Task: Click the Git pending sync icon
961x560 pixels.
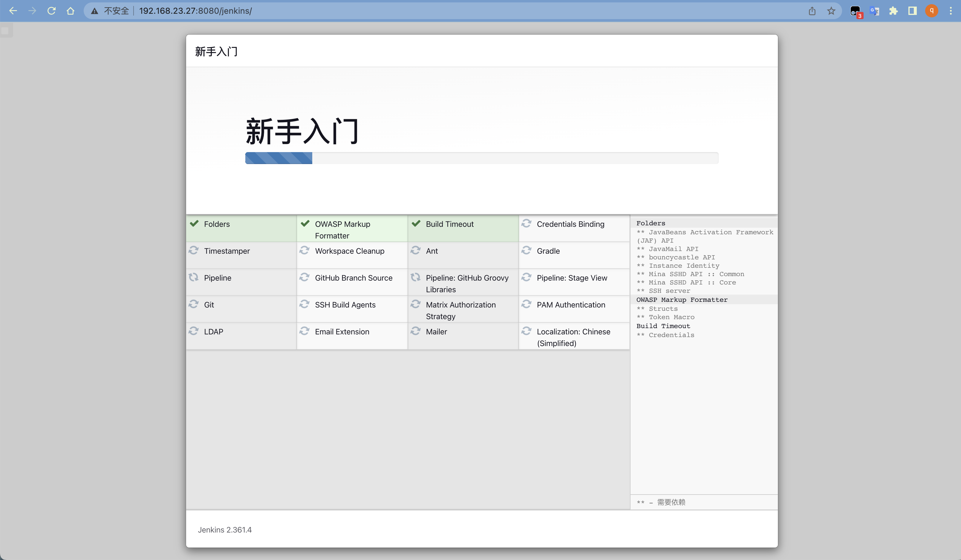Action: [194, 304]
